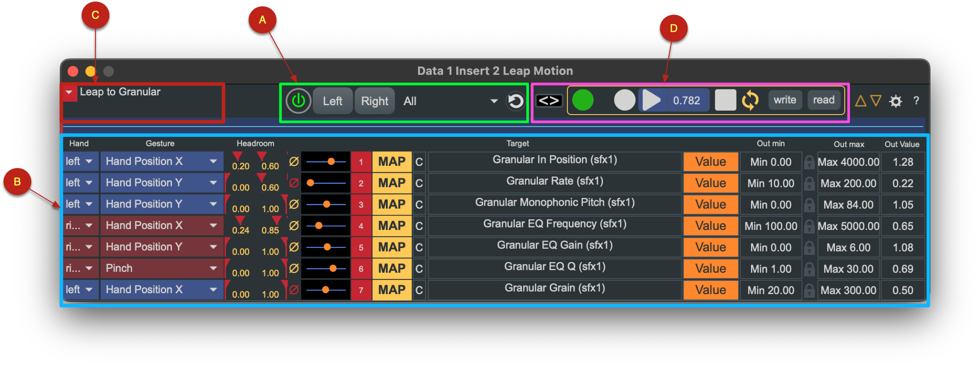This screenshot has width=980, height=368.
Task: Toggle the invert Ø in row 7
Action: 294,290
